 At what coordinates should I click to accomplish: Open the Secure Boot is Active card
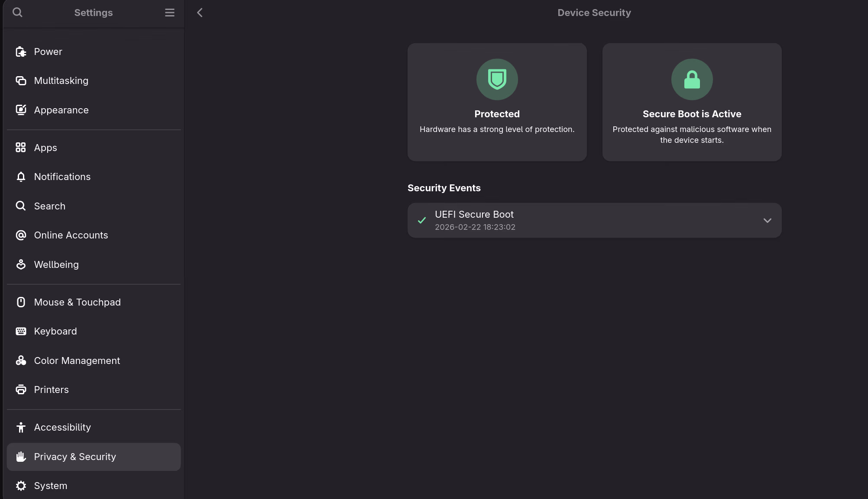point(691,102)
